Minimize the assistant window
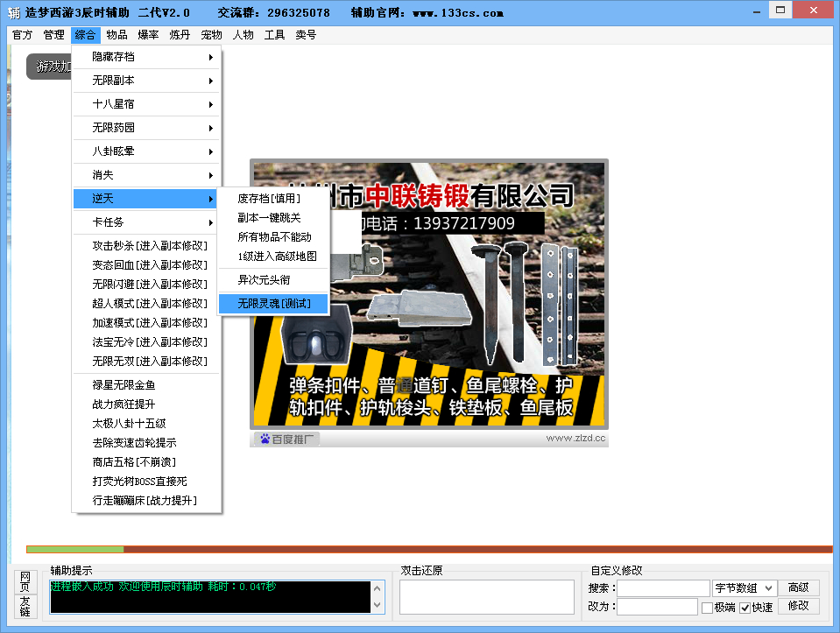Image resolution: width=840 pixels, height=633 pixels. [757, 11]
